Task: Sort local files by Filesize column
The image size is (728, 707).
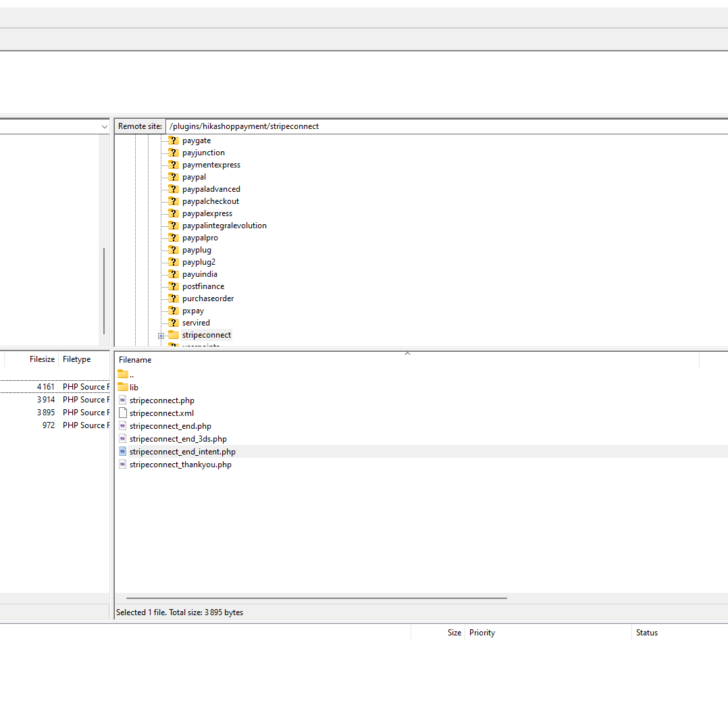Action: (x=42, y=359)
